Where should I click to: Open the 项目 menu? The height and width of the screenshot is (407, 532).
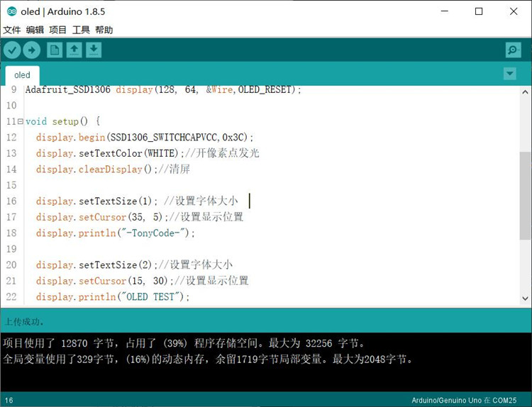[57, 30]
